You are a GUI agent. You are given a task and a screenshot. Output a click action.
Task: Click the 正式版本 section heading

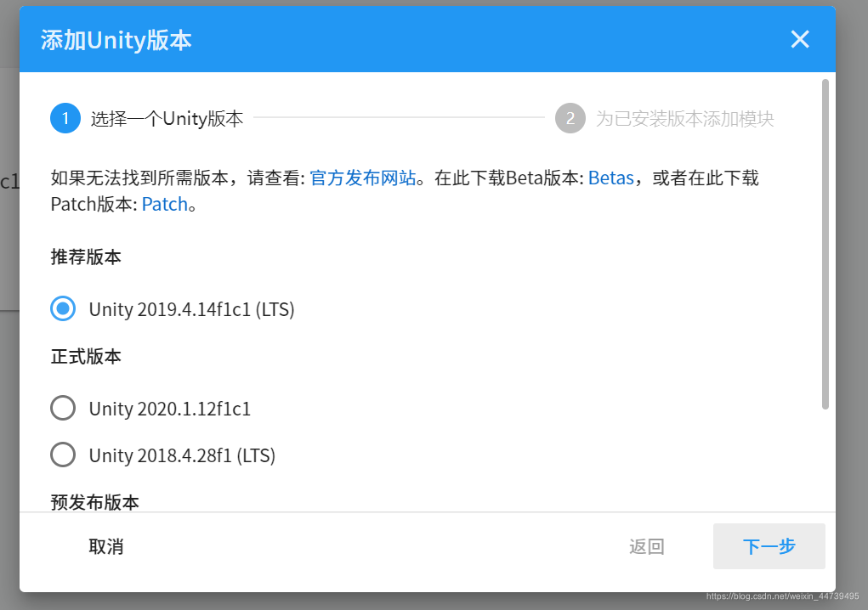coord(86,357)
